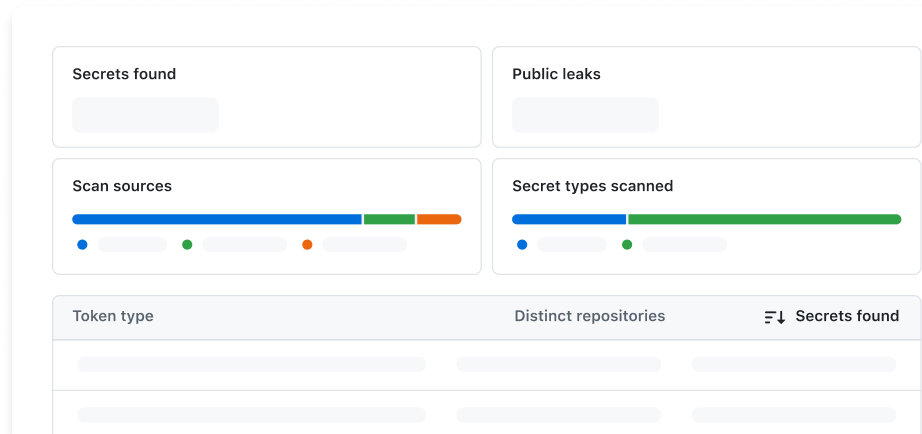Screen dimensions: 922x434
Task: Click the Secrets found column header text
Action: point(847,316)
